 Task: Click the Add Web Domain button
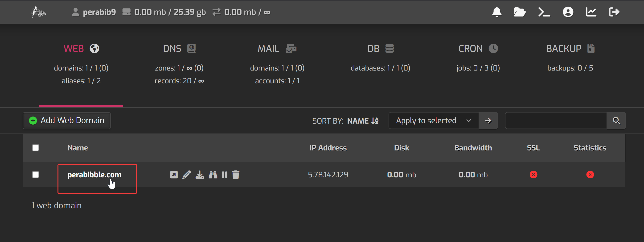tap(66, 121)
